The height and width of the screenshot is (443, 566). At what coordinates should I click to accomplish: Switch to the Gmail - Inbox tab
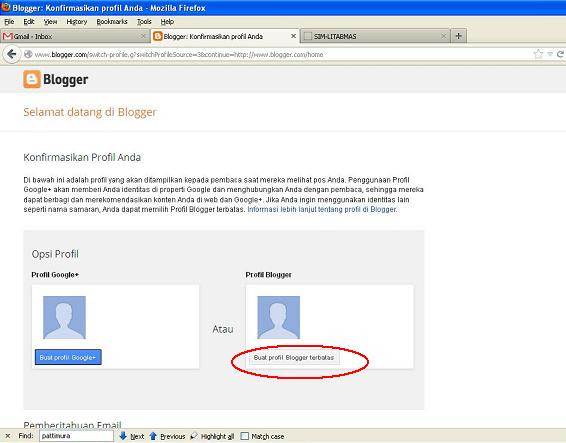[x=74, y=36]
